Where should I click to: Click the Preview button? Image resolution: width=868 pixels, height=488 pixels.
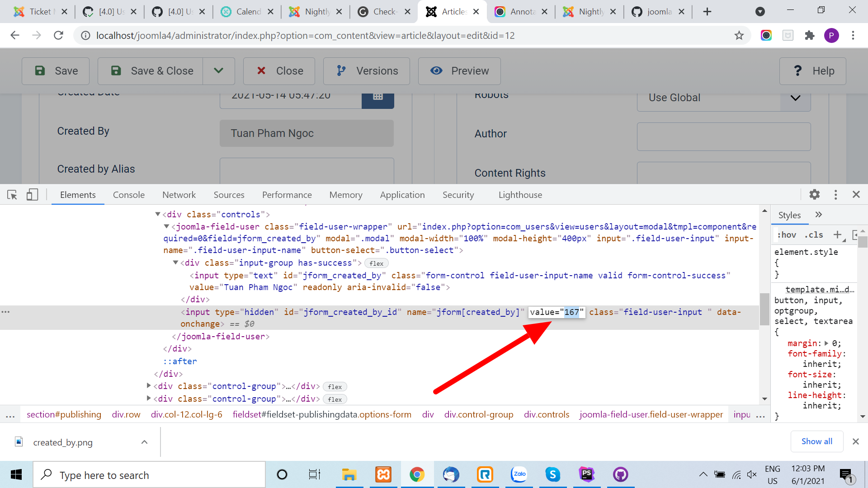(x=459, y=71)
